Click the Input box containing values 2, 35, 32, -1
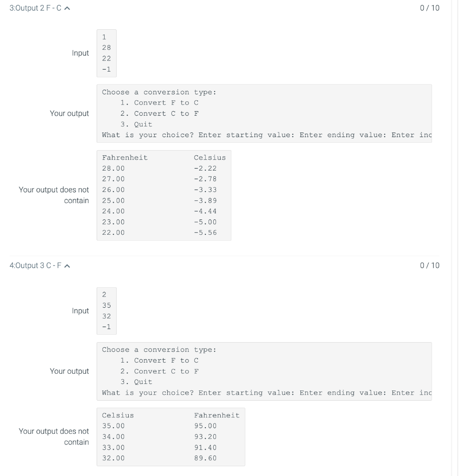The image size is (459, 476). click(x=106, y=311)
